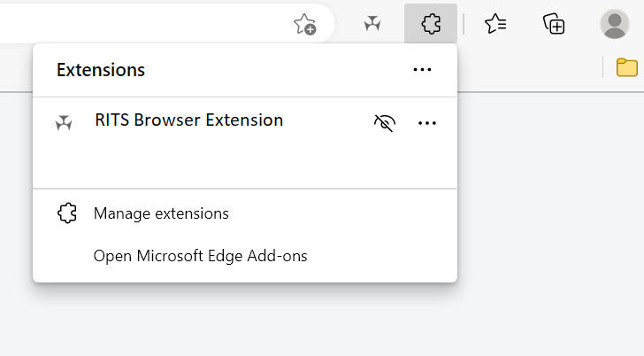Image resolution: width=644 pixels, height=356 pixels.
Task: Select the RITS Browser Extension entry
Action: pyautogui.click(x=188, y=120)
